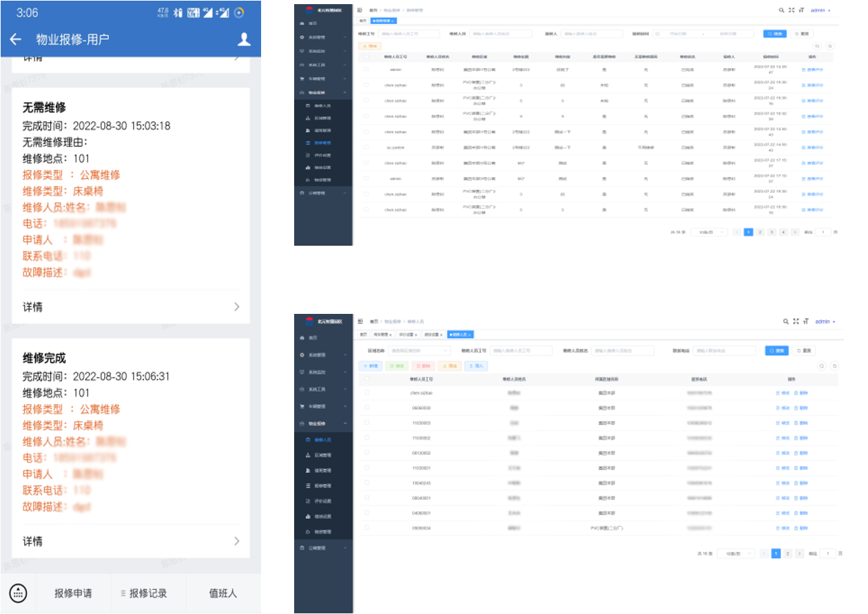Open the page-size dropdown on the 报修管理 page
868x614 pixels.
click(x=709, y=232)
